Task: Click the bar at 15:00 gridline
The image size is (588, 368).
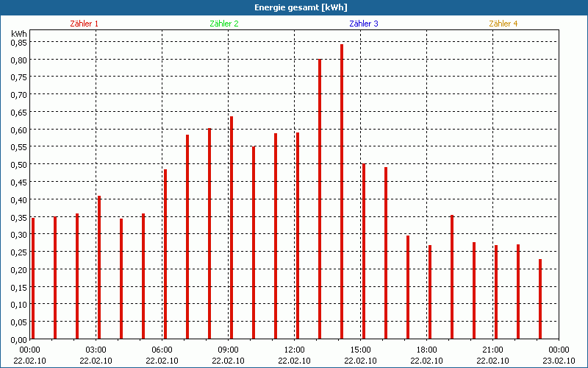Action: pos(364,251)
